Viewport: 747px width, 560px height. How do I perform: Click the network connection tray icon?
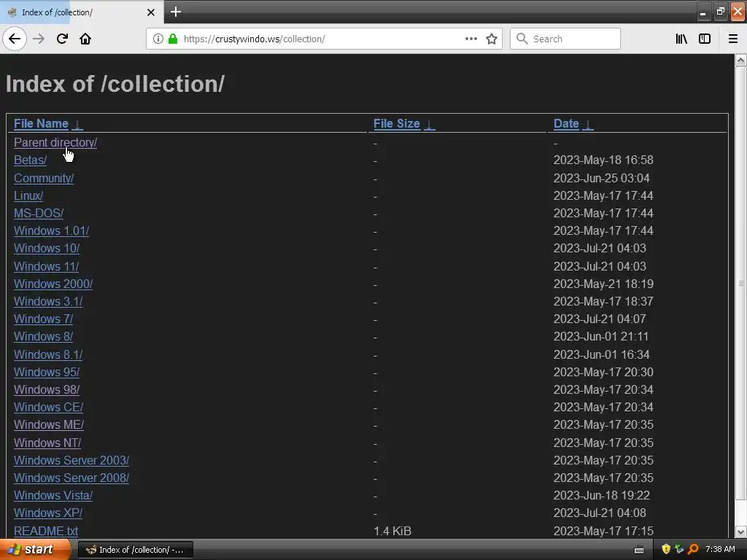(x=679, y=550)
